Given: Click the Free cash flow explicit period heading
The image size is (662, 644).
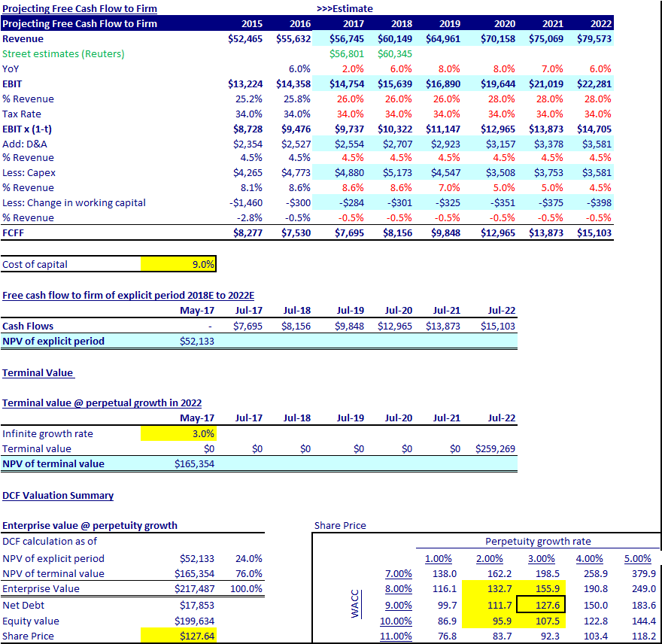Looking at the screenshot, I should 128,295.
